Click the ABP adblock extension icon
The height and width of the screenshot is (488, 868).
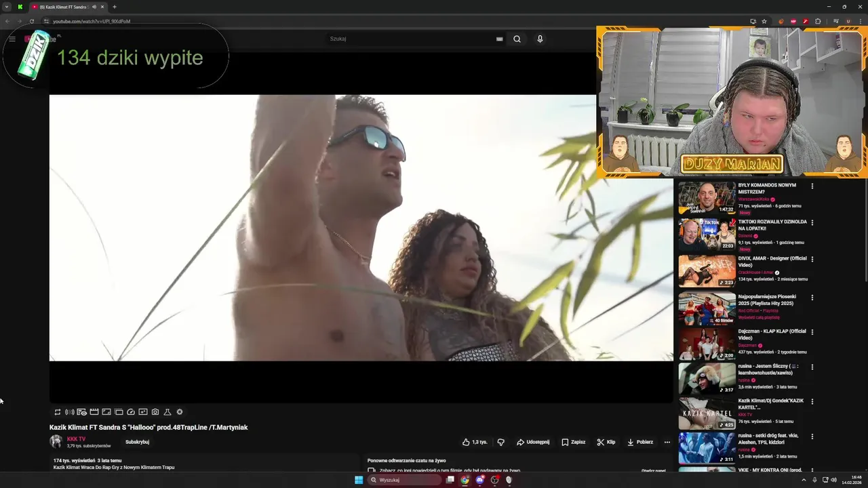tap(793, 21)
